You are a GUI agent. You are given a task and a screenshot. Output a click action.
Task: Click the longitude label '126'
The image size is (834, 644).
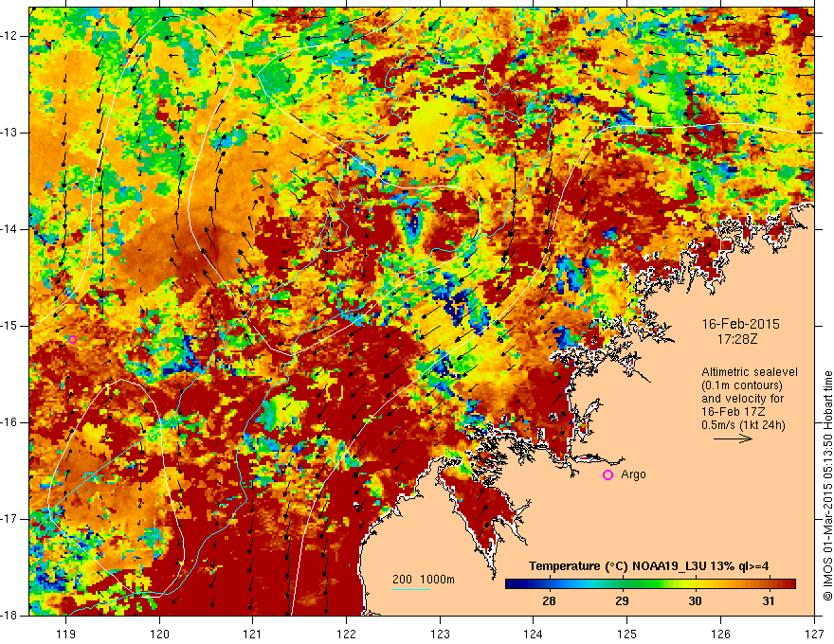tap(720, 634)
